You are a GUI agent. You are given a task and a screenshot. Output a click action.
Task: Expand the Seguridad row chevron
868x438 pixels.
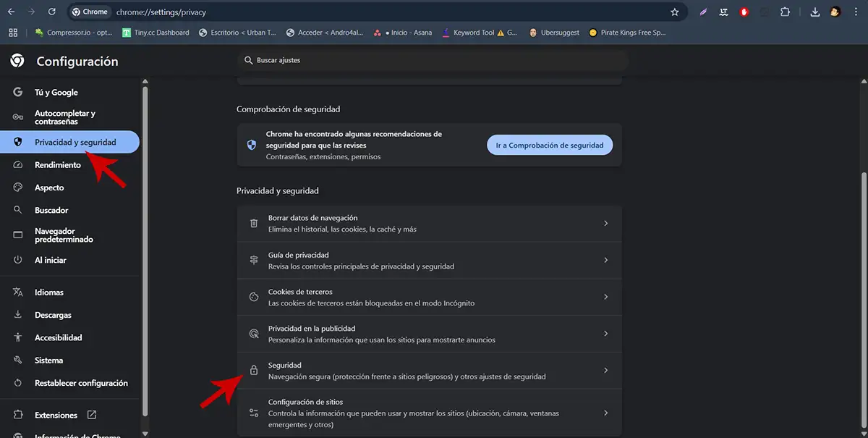605,371
